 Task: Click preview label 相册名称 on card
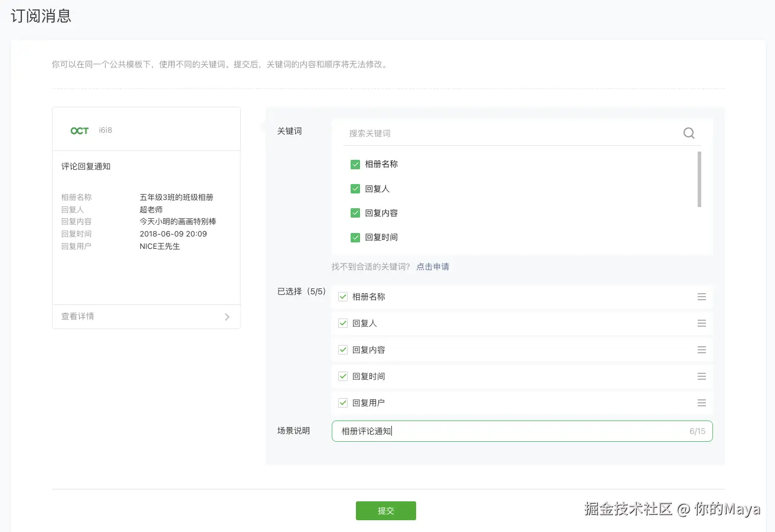[77, 198]
